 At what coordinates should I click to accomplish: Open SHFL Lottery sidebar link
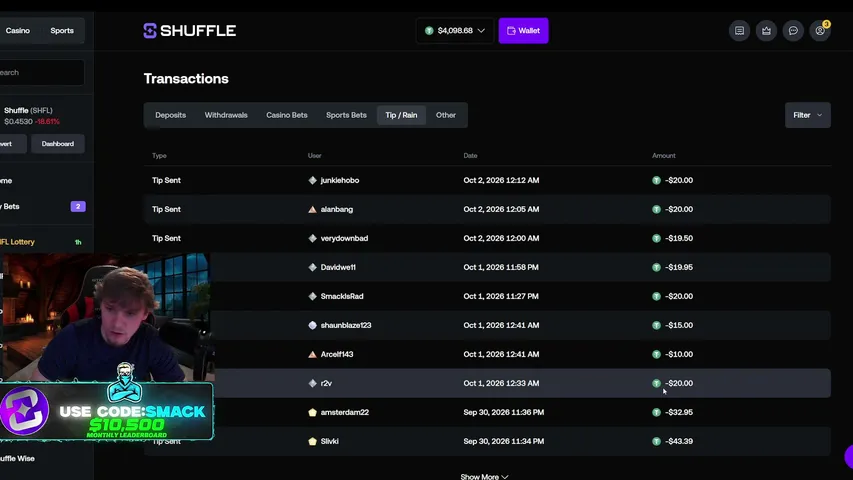(17, 242)
